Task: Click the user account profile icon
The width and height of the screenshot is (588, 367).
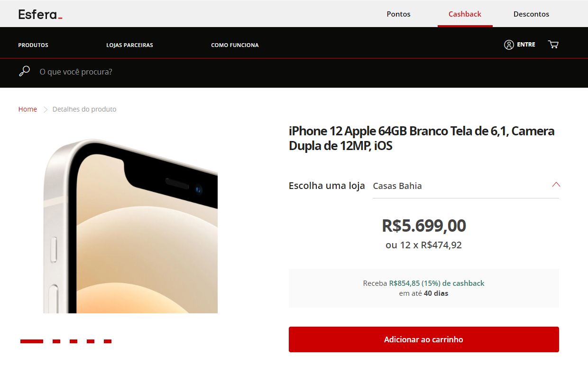Action: tap(509, 45)
